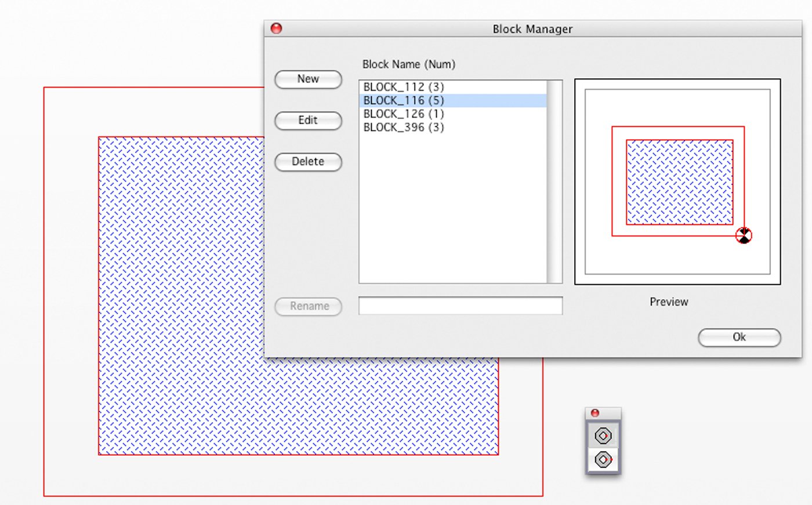Screen dimensions: 812x505
Task: Click the block list vertical scrollbar
Action: pyautogui.click(x=554, y=181)
